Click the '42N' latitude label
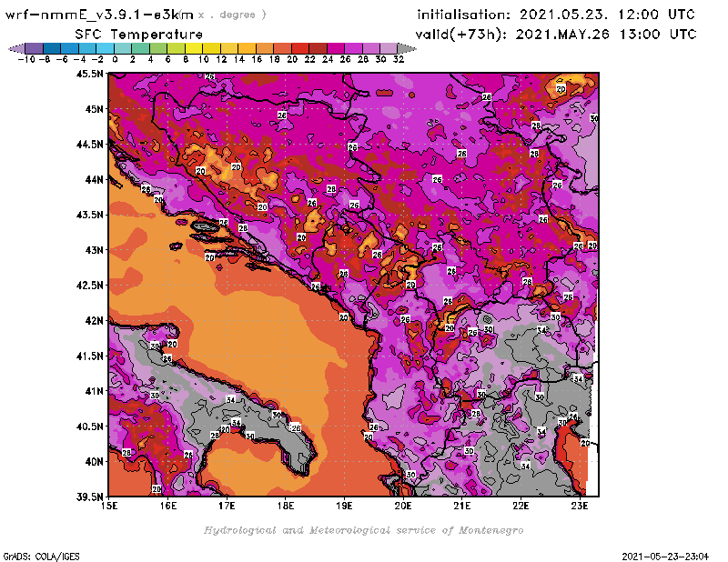 coord(95,321)
